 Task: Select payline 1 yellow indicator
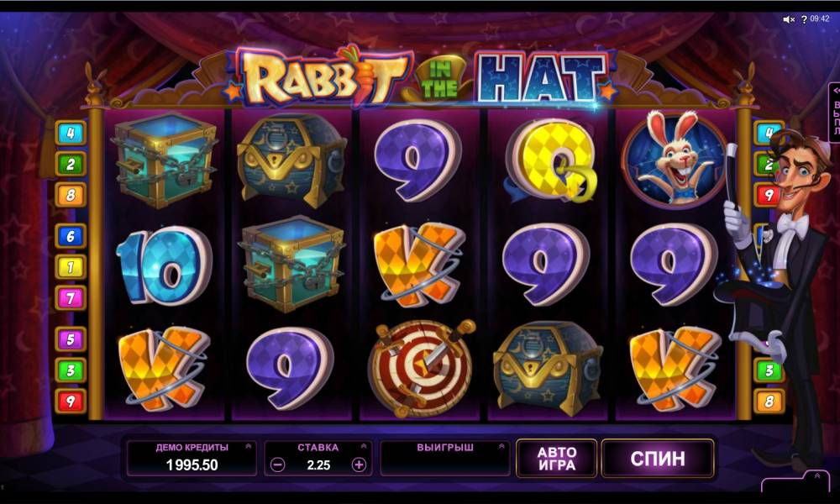[x=71, y=267]
